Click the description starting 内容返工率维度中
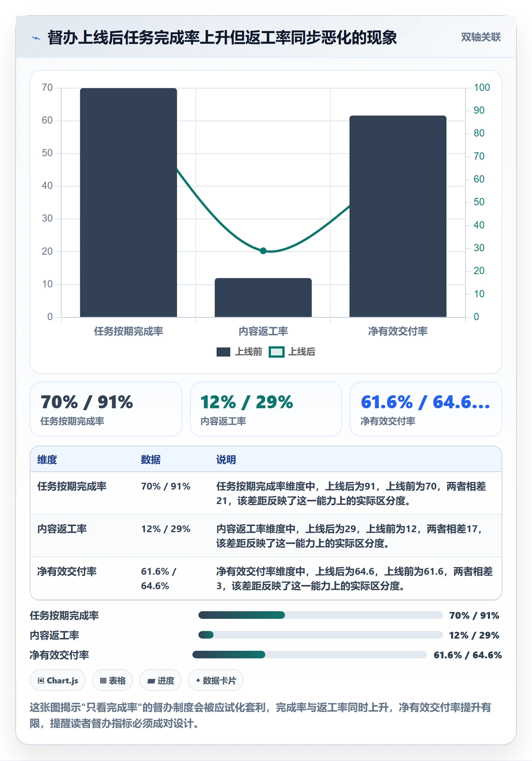532x761 pixels. [x=350, y=536]
